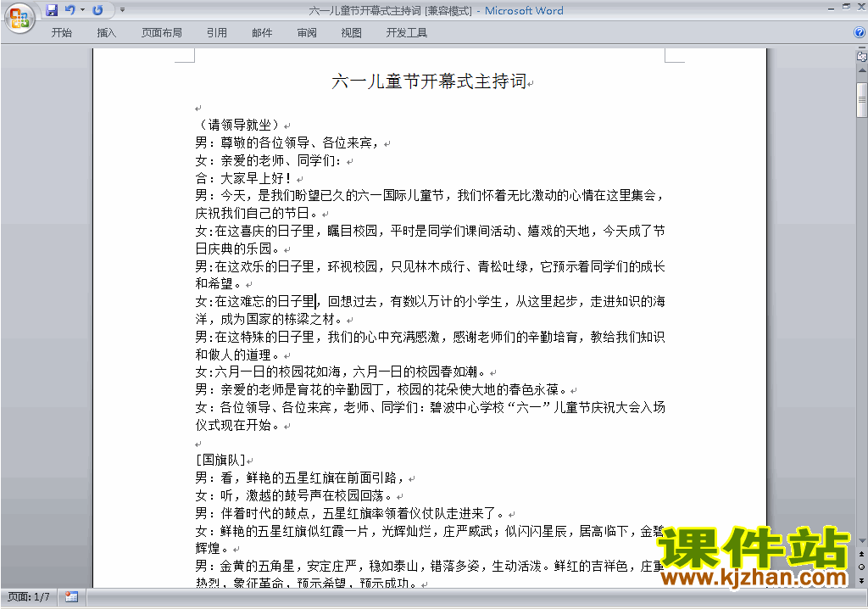Click the line 辉煌。
868x609 pixels.
click(213, 549)
